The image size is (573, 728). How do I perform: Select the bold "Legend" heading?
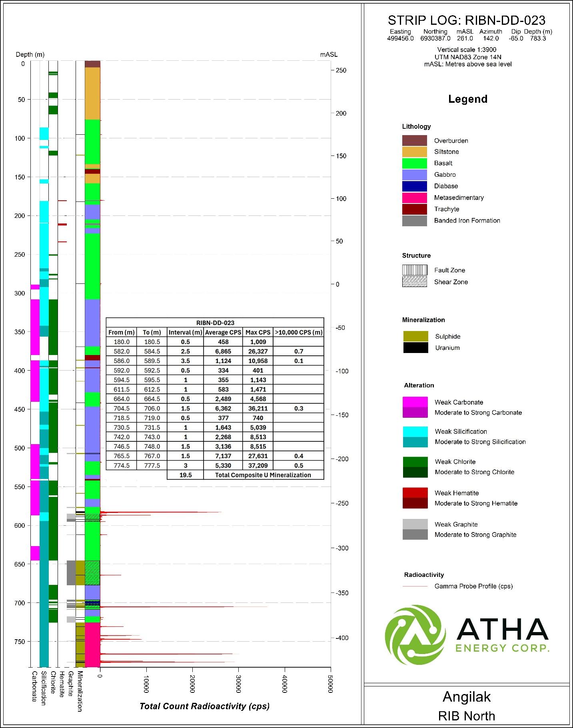468,99
